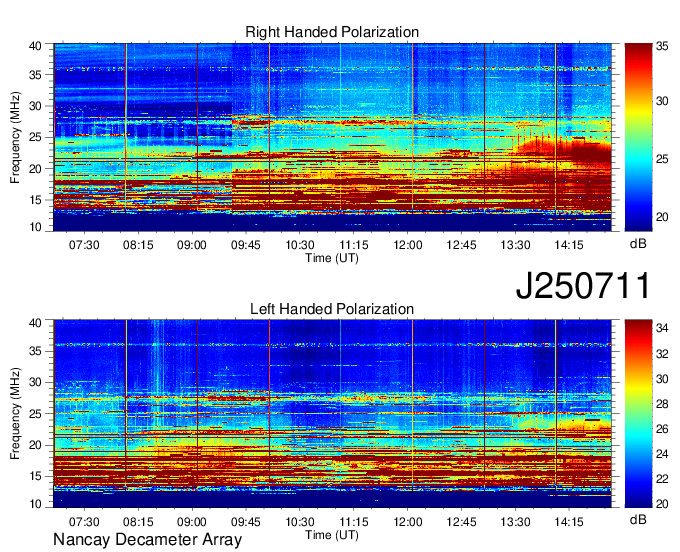This screenshot has height=552, width=680.
Task: Click 14:15 tick on the bottom plot
Action: pyautogui.click(x=569, y=522)
